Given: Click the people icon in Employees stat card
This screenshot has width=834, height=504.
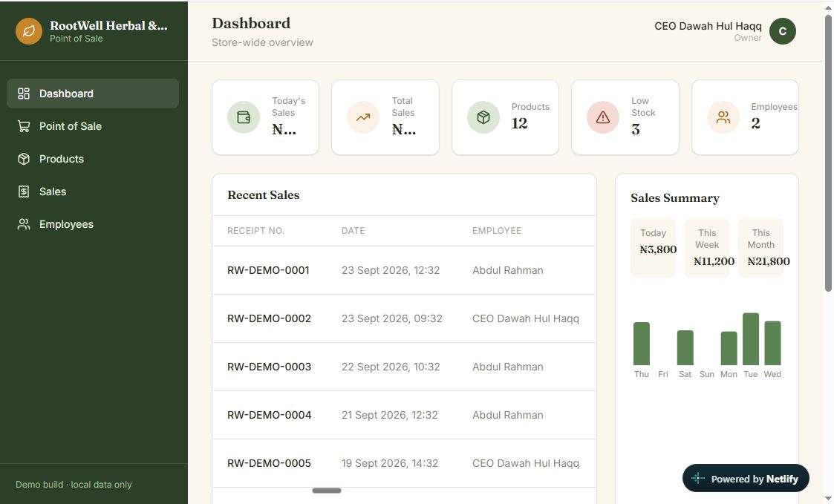Looking at the screenshot, I should (x=723, y=117).
